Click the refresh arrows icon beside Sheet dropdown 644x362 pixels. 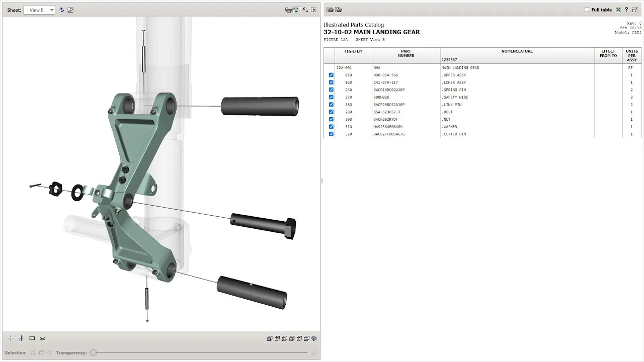[x=62, y=10]
